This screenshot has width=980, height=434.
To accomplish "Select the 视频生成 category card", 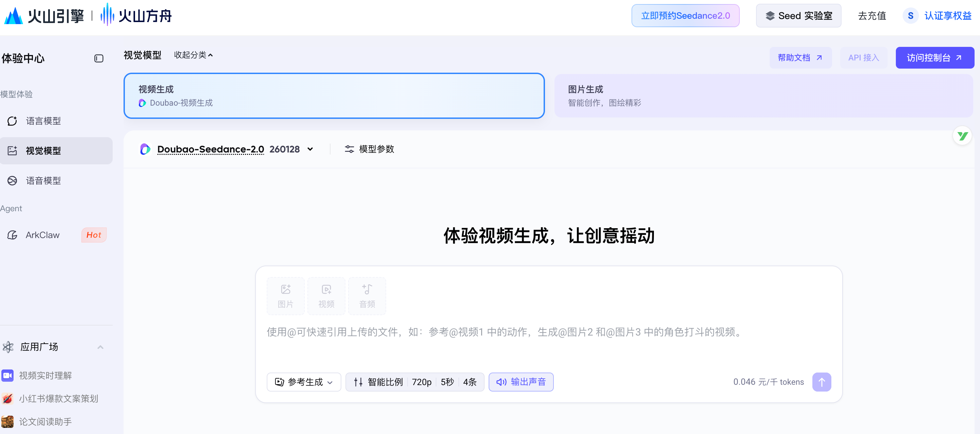I will [334, 95].
